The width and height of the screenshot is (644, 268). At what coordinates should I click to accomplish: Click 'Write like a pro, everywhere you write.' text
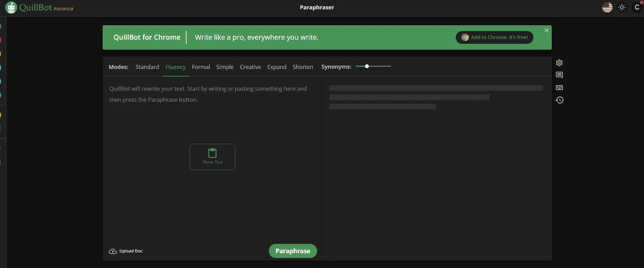(257, 37)
